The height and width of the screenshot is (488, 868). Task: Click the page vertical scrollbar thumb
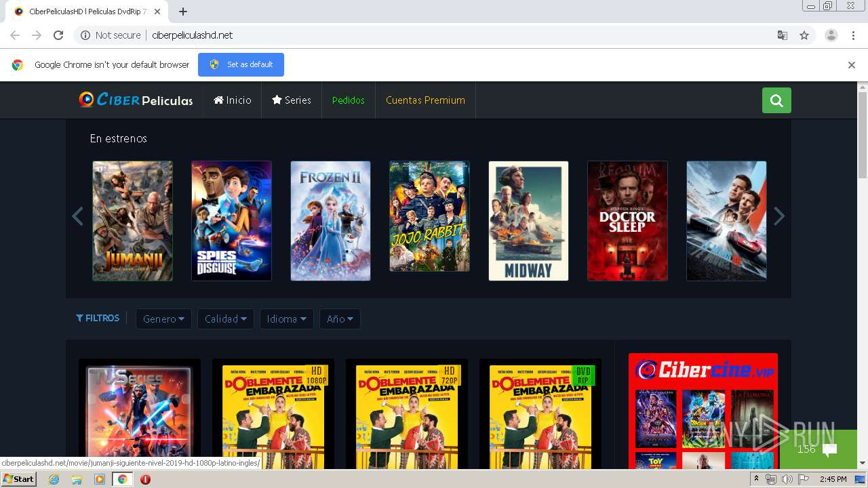(863, 134)
